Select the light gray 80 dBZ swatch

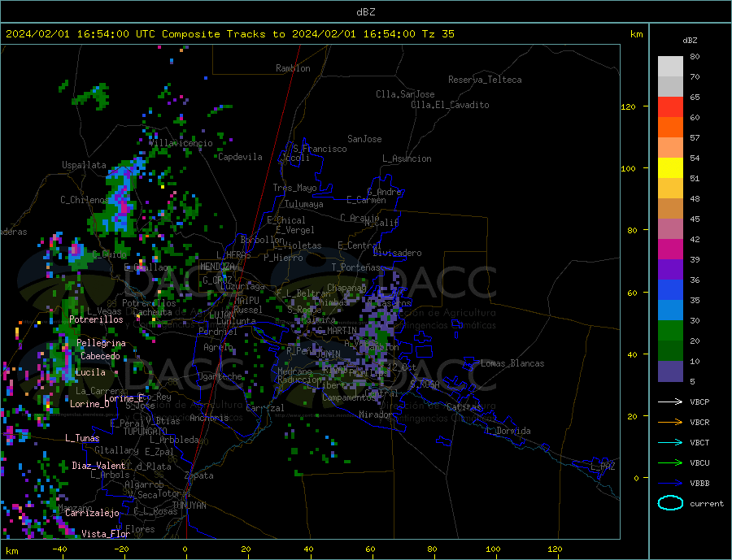click(x=670, y=67)
